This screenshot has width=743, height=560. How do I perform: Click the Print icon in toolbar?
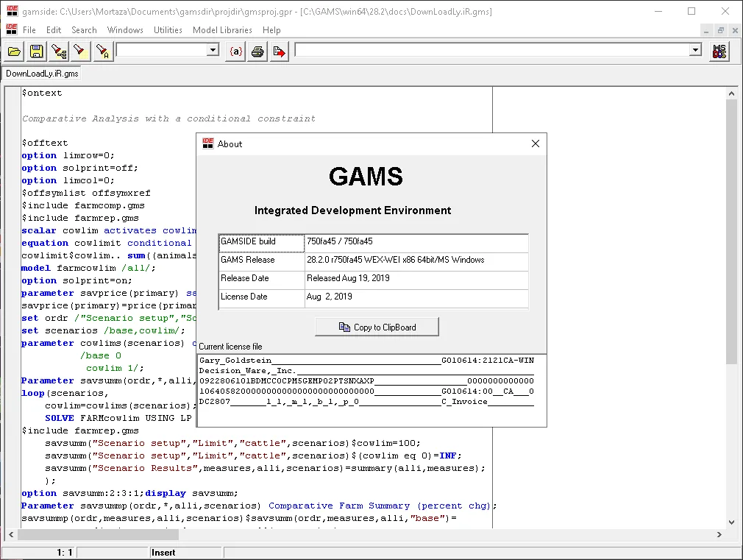point(257,52)
